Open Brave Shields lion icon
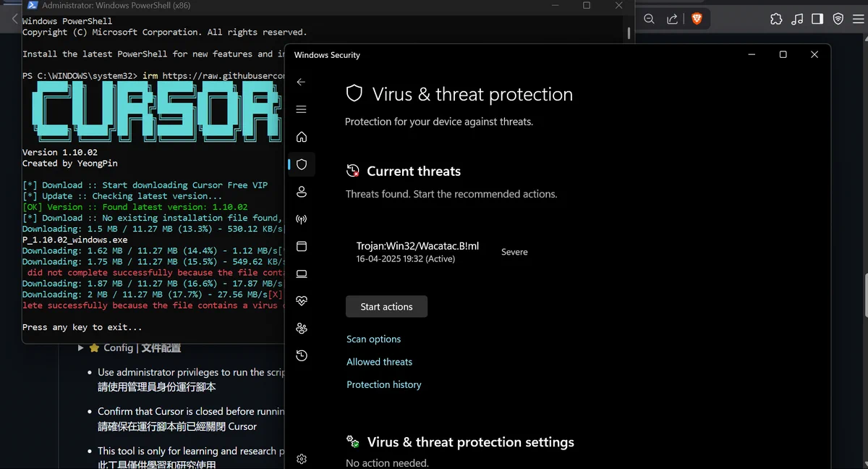This screenshot has height=469, width=868. (x=697, y=19)
